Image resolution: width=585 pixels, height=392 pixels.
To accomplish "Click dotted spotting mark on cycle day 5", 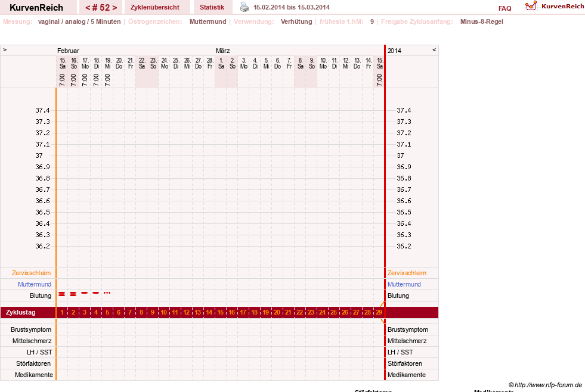I will 107,293.
